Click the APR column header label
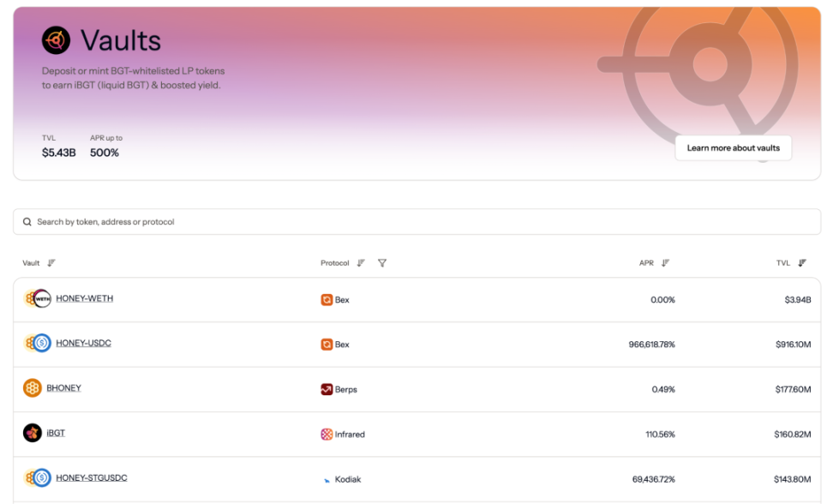This screenshot has width=833, height=504. [646, 263]
